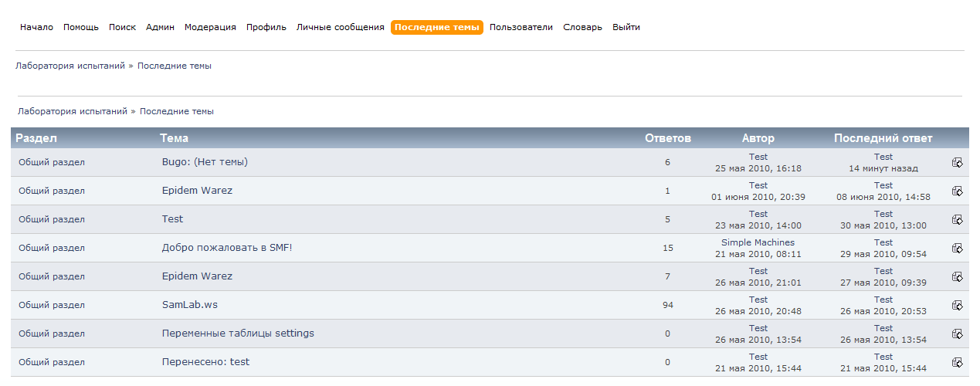
Task: Open the 'Словарь' menu item
Action: [582, 27]
